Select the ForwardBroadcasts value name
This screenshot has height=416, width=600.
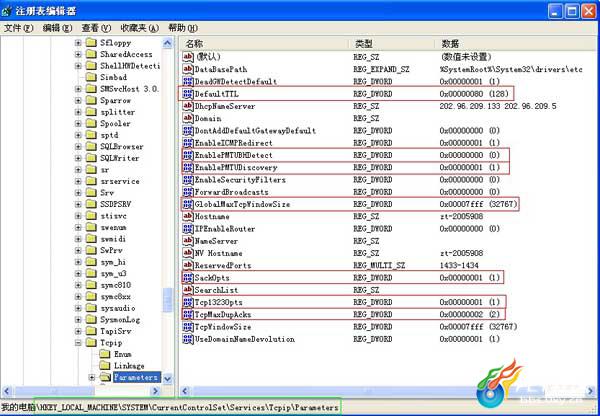coord(232,192)
